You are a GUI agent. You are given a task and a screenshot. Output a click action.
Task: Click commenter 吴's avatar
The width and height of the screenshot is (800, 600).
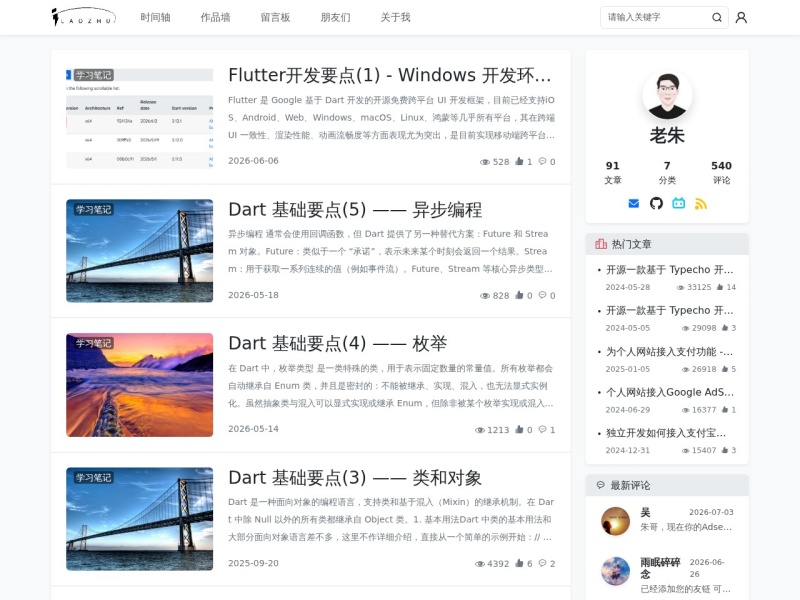click(615, 521)
